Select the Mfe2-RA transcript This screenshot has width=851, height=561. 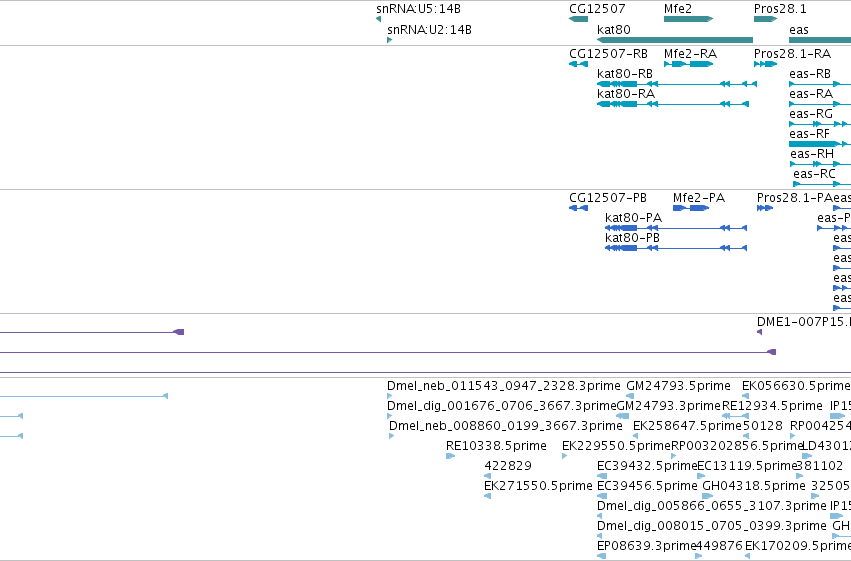(x=688, y=65)
